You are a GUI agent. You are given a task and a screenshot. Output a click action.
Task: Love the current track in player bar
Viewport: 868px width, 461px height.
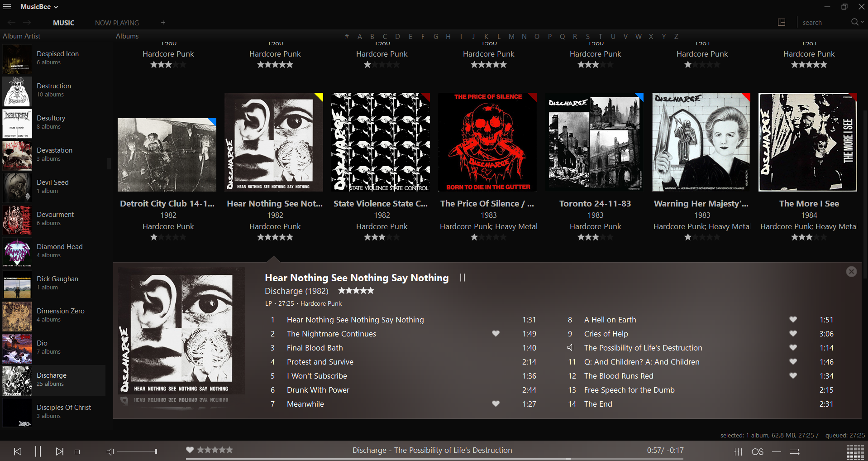click(190, 450)
